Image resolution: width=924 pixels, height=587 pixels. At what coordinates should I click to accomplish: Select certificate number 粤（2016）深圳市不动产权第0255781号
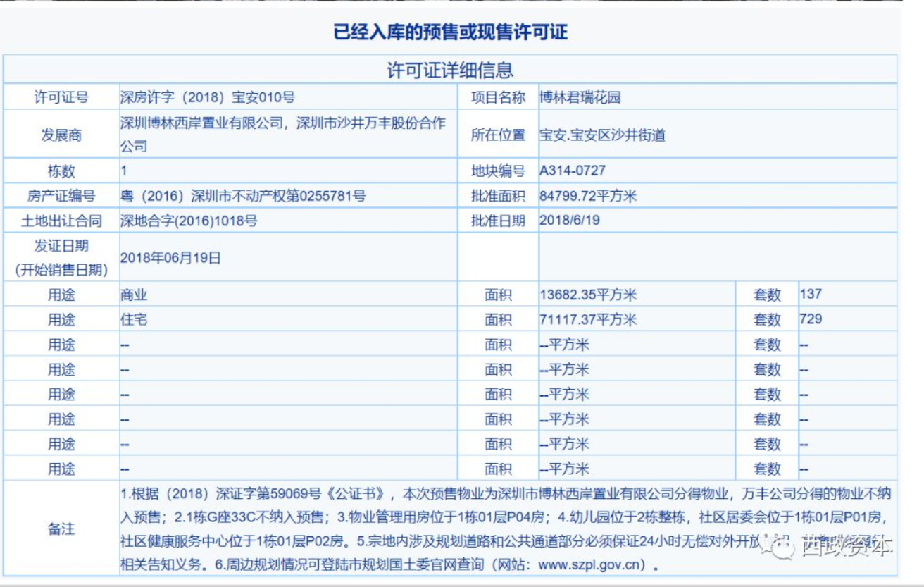pyautogui.click(x=243, y=196)
